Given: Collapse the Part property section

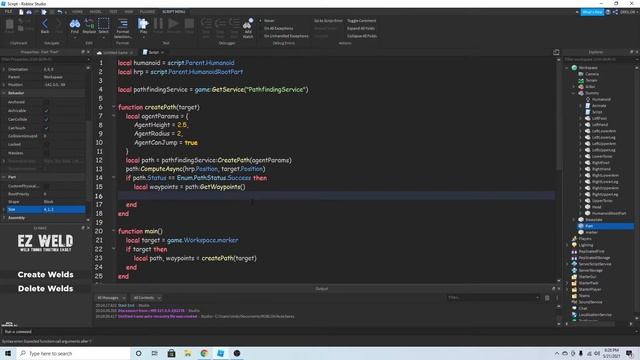Looking at the screenshot, I should point(4,177).
